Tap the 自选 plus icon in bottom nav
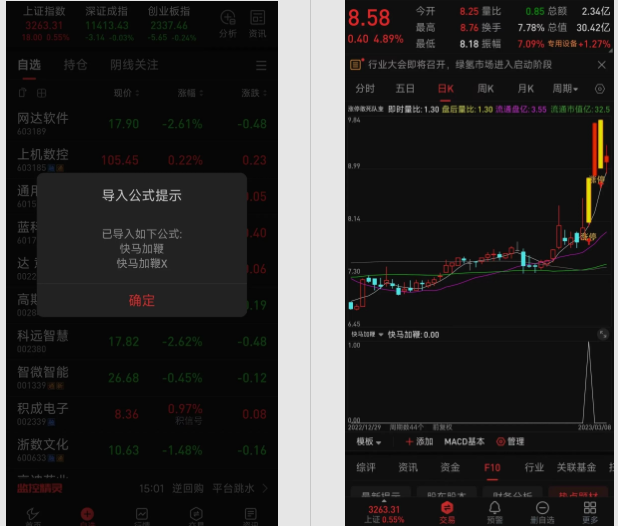The image size is (618, 526). [87, 515]
